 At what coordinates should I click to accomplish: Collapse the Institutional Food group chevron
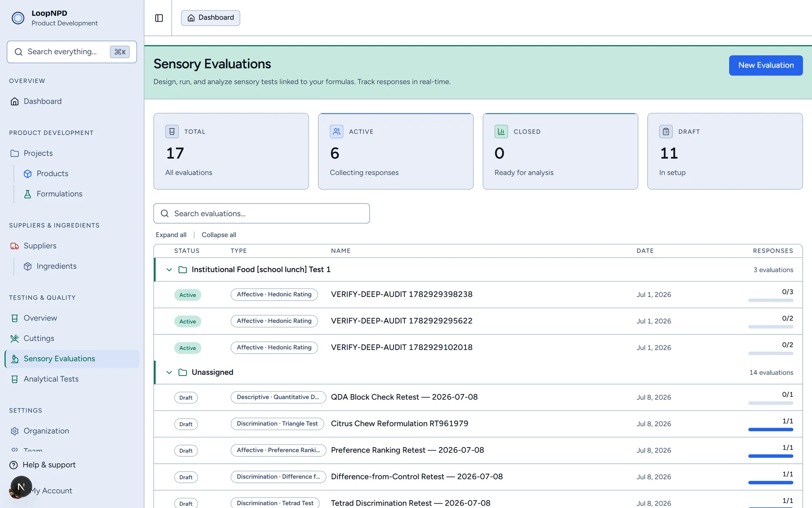tap(169, 270)
